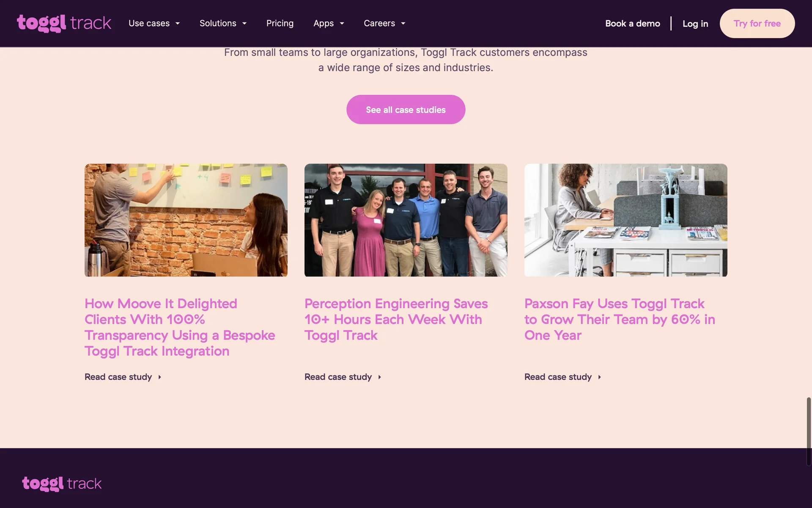
Task: Click arrow icon beside Moove It case study
Action: click(x=159, y=377)
